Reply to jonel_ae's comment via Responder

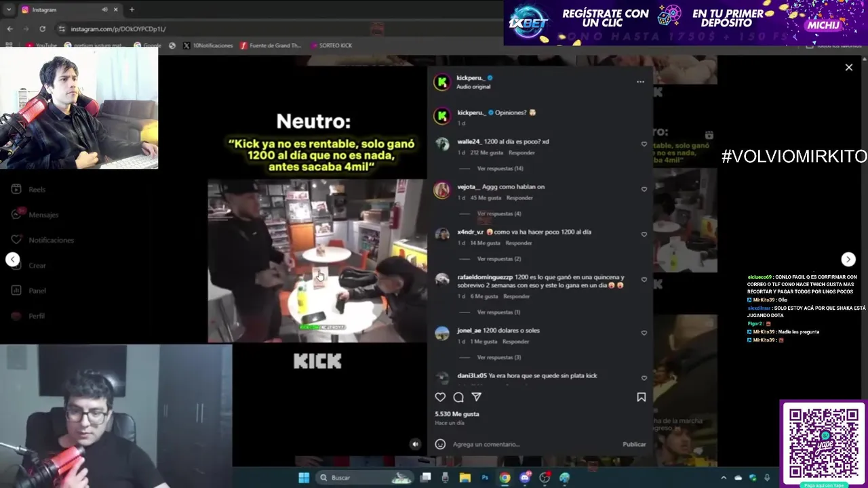pos(515,342)
